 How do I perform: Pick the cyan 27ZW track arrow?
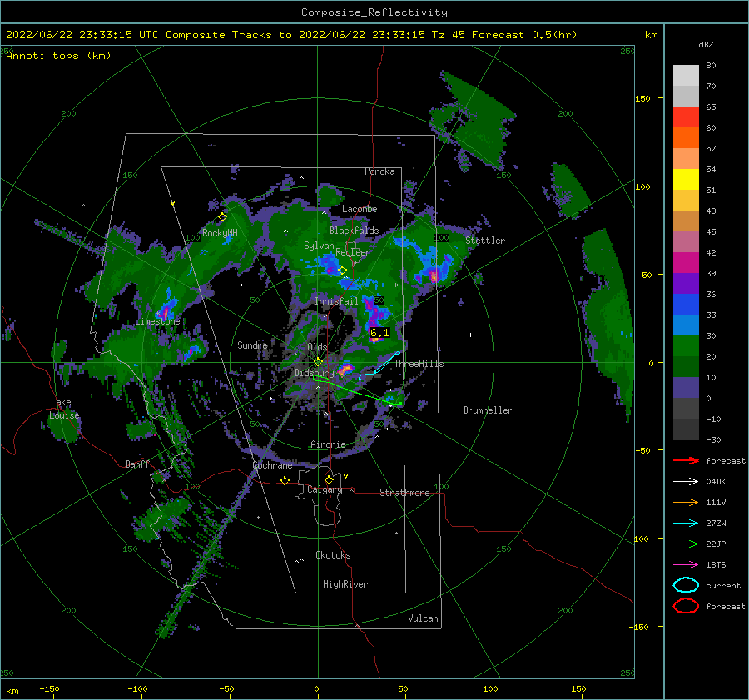686,523
